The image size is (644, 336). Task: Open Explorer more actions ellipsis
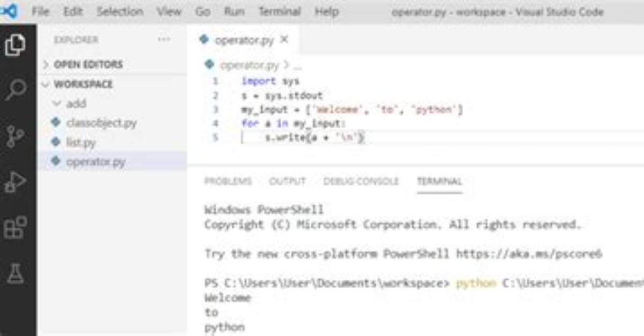pos(164,40)
